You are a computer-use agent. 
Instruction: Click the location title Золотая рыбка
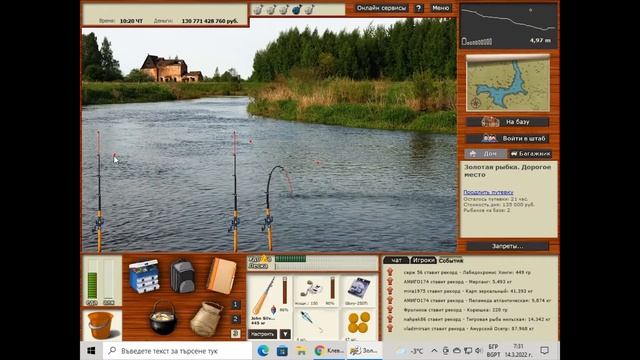(x=507, y=171)
